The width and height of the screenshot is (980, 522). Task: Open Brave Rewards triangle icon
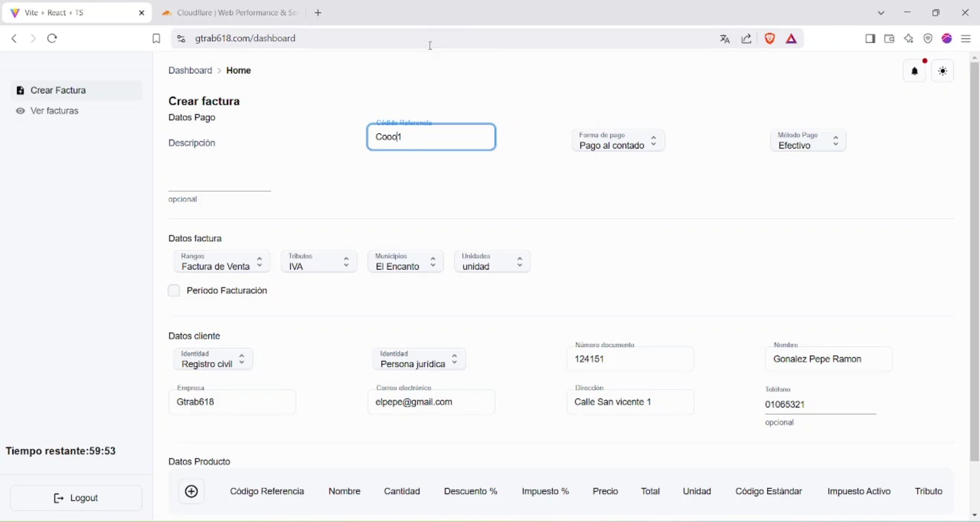coord(792,38)
